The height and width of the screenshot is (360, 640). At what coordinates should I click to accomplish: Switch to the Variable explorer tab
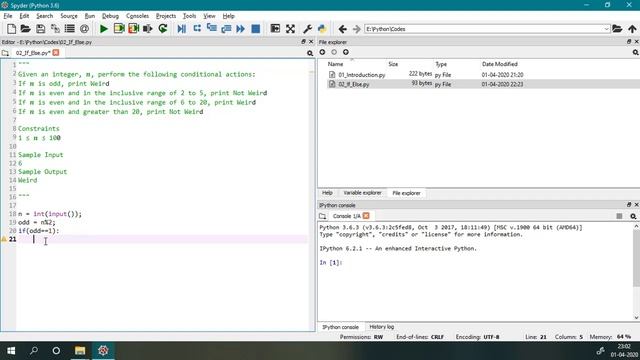click(362, 193)
